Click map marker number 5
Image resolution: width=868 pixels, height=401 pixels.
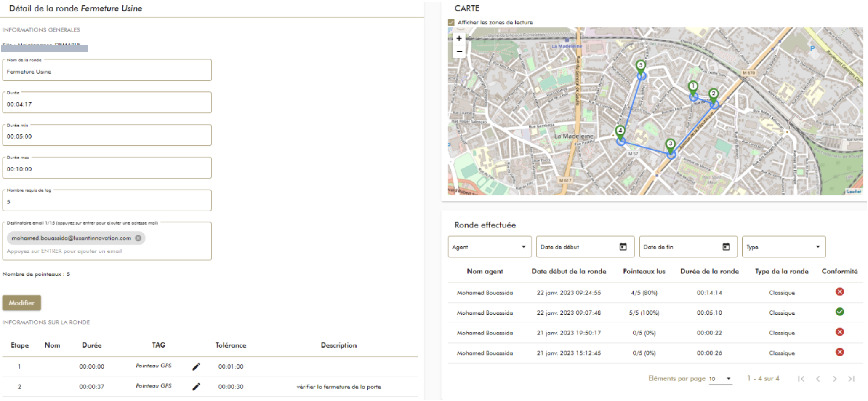tap(640, 66)
